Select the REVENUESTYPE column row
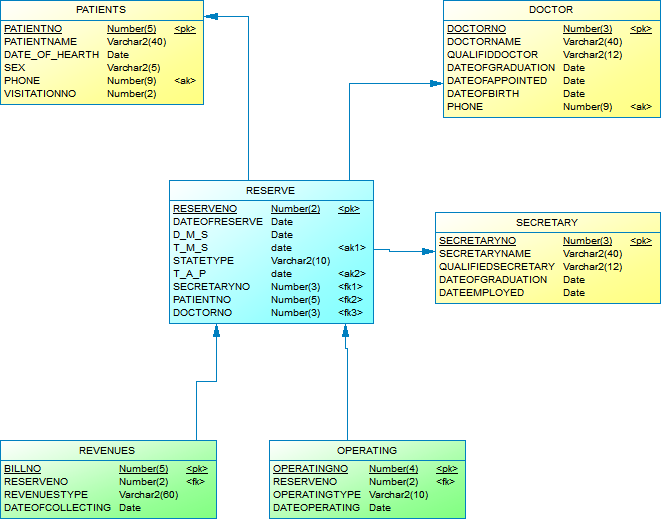 pos(46,495)
